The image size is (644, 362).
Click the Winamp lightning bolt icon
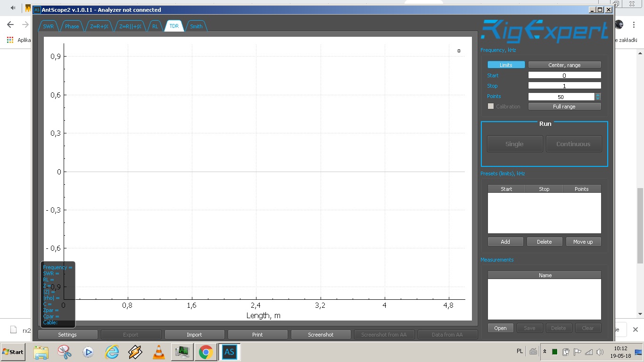coord(135,352)
